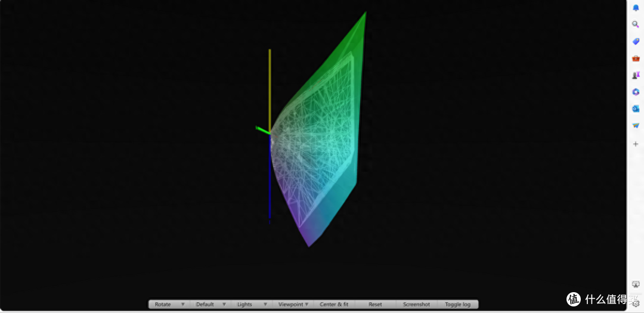The height and width of the screenshot is (313, 644).
Task: Open notifications bell in the sidebar
Action: (x=636, y=8)
